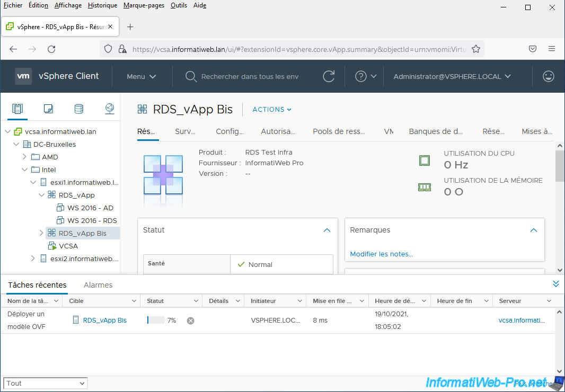
Task: Show site tracking protection shield info
Action: point(108,49)
